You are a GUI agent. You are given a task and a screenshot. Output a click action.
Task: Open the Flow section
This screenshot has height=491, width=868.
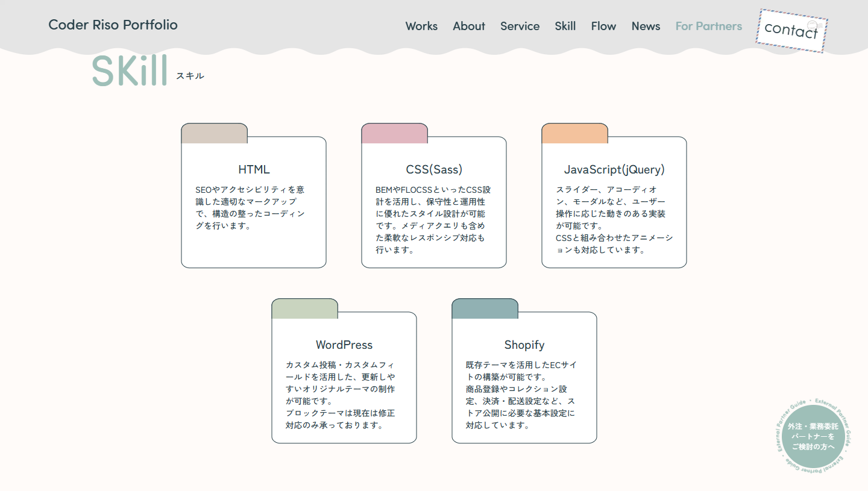pyautogui.click(x=603, y=26)
